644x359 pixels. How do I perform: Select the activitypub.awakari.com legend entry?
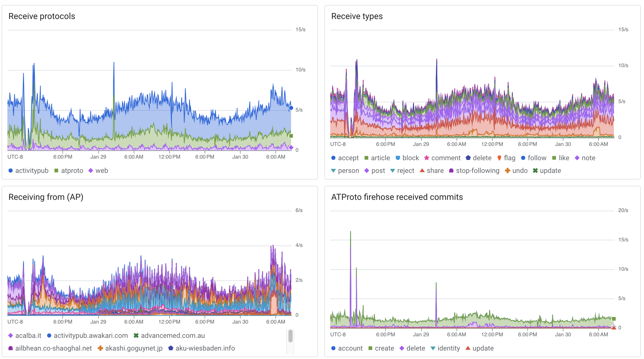point(91,336)
